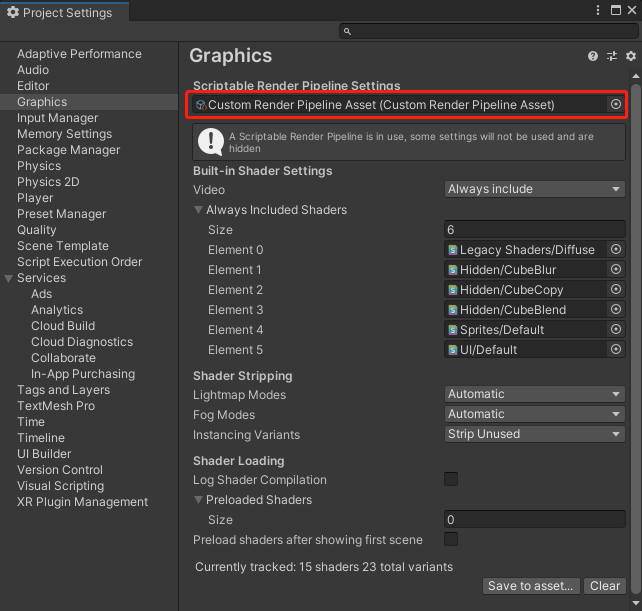Screen dimensions: 642x611
Task: Click the scroll up arrow
Action: (x=635, y=76)
